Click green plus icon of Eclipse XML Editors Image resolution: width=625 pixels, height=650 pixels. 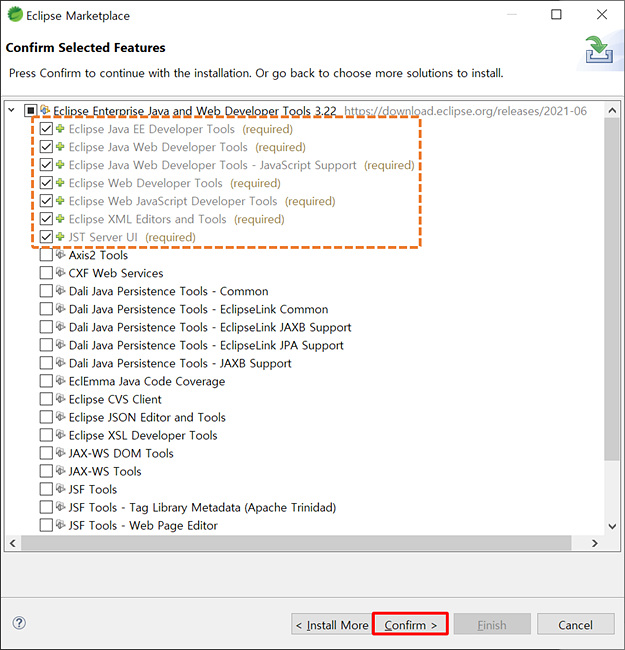(61, 218)
